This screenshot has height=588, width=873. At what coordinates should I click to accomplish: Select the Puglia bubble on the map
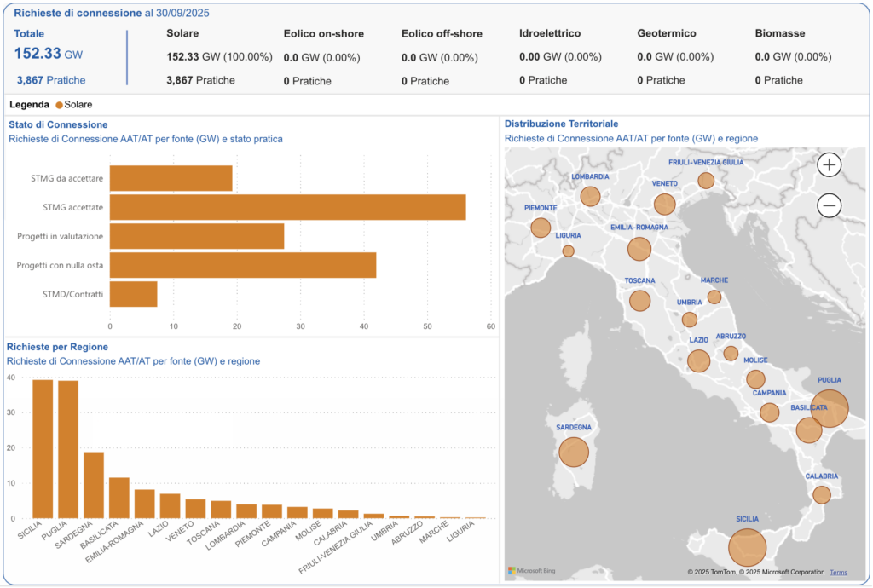click(x=830, y=408)
